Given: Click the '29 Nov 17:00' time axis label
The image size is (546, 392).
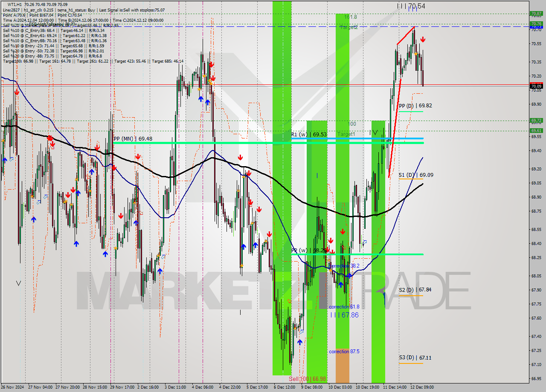Looking at the screenshot, I should click(122, 388).
